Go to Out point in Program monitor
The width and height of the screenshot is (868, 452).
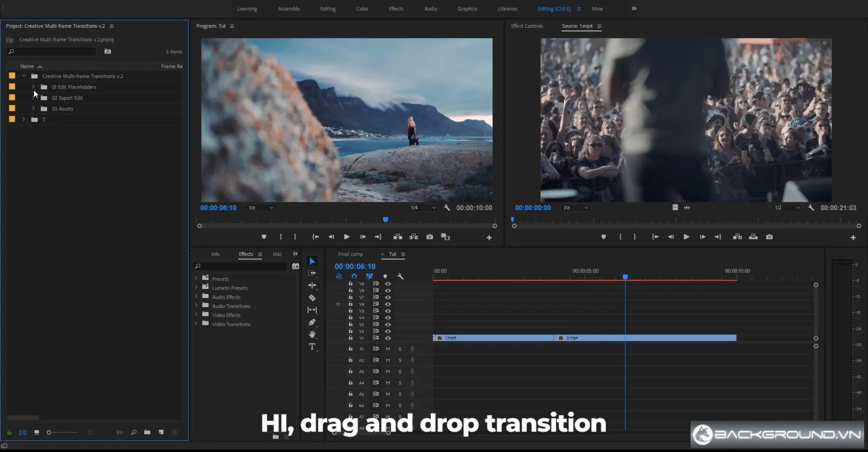(x=378, y=237)
